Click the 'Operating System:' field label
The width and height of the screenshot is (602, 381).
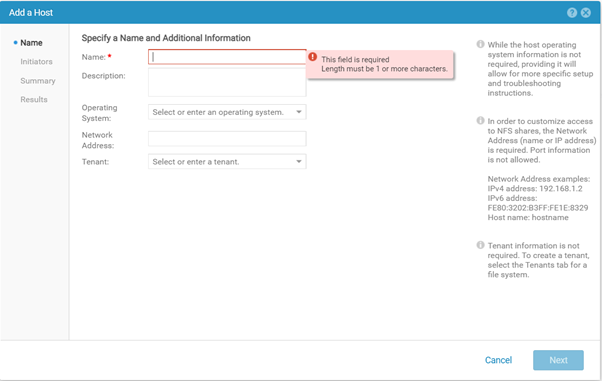coord(99,113)
